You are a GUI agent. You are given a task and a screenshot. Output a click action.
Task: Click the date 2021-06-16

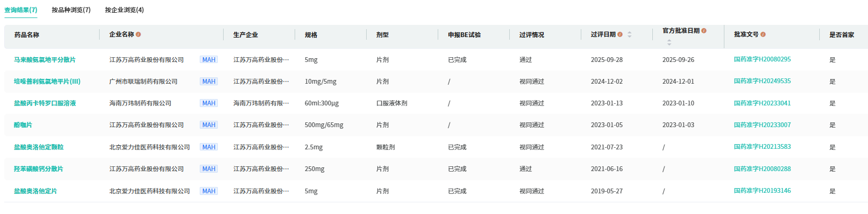tap(607, 169)
